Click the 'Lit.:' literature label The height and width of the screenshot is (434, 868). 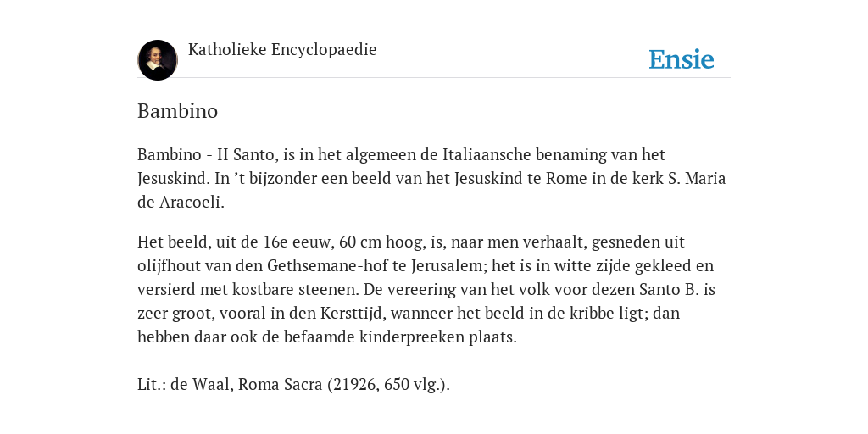click(x=152, y=385)
